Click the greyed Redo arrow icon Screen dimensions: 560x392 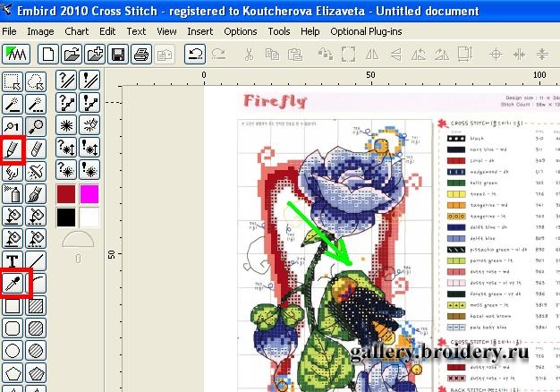tap(218, 55)
